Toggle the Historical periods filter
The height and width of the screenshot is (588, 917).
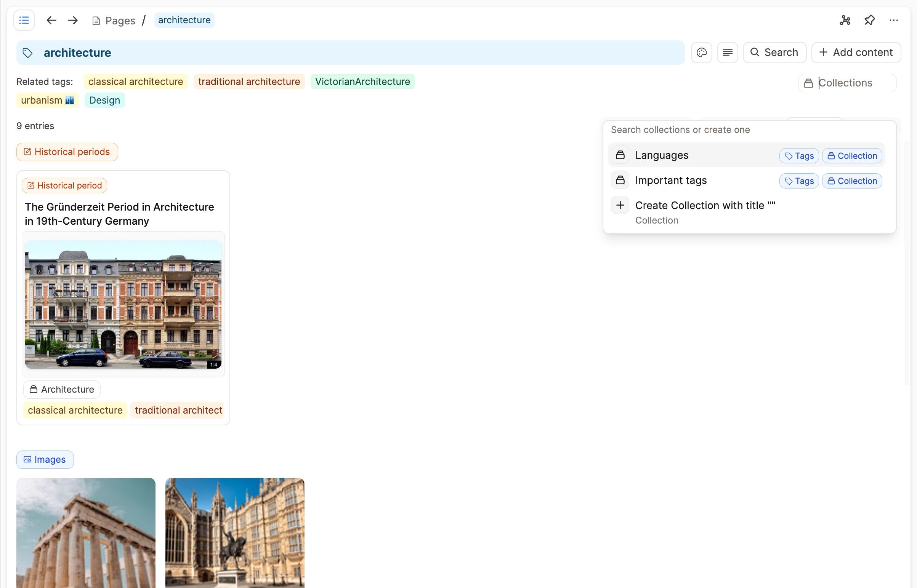coord(67,152)
